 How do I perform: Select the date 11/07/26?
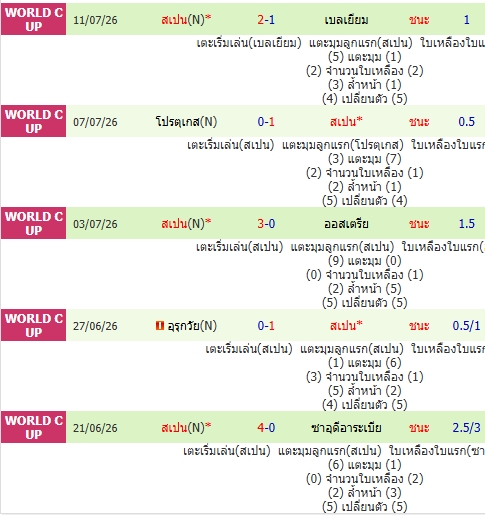[x=95, y=20]
